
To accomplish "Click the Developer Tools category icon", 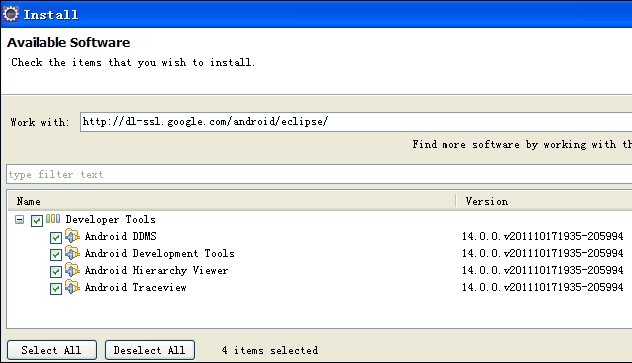I will 53,219.
